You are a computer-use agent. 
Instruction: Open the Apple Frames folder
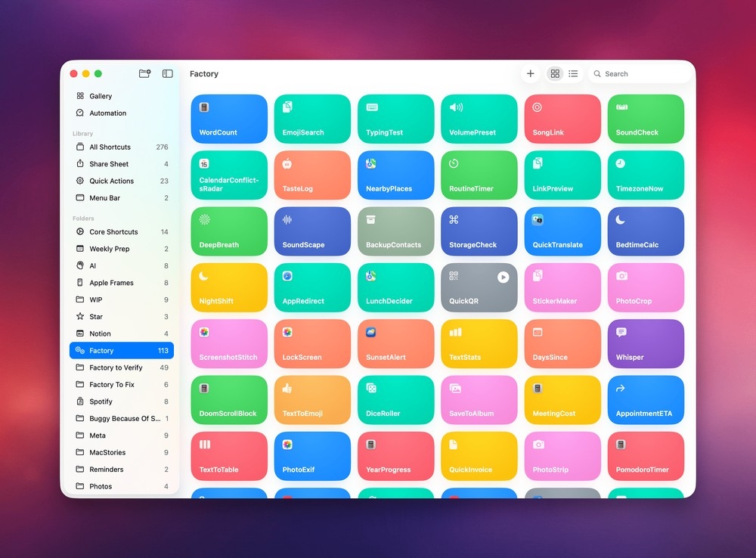(122, 283)
